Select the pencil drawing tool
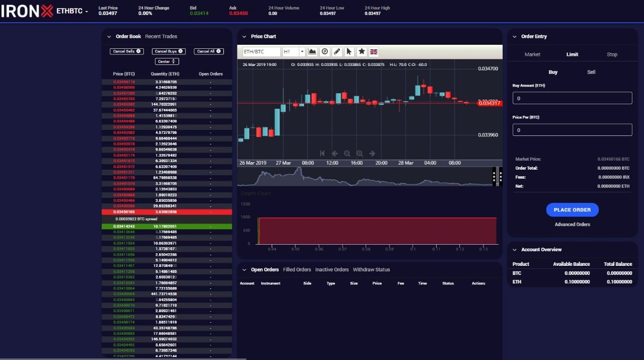644x360 pixels. [337, 52]
